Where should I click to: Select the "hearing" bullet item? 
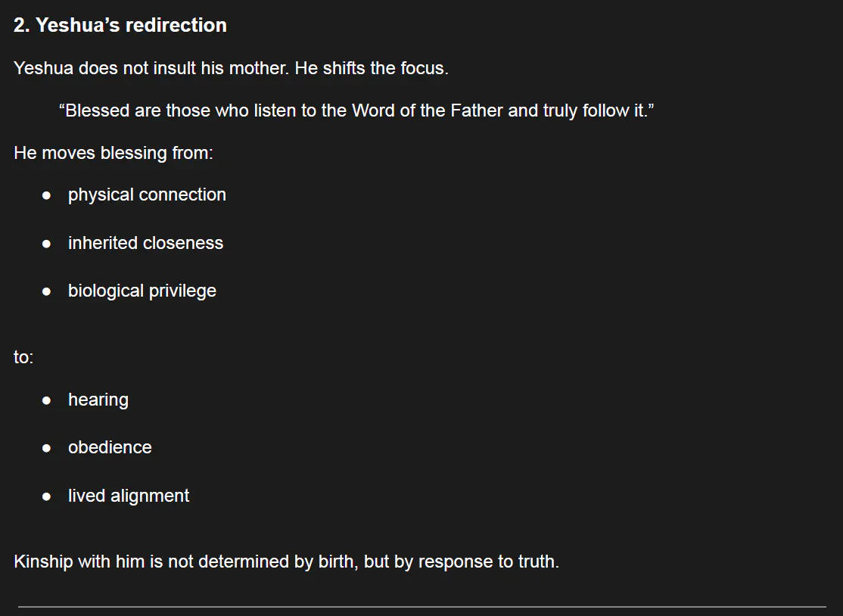pyautogui.click(x=98, y=400)
